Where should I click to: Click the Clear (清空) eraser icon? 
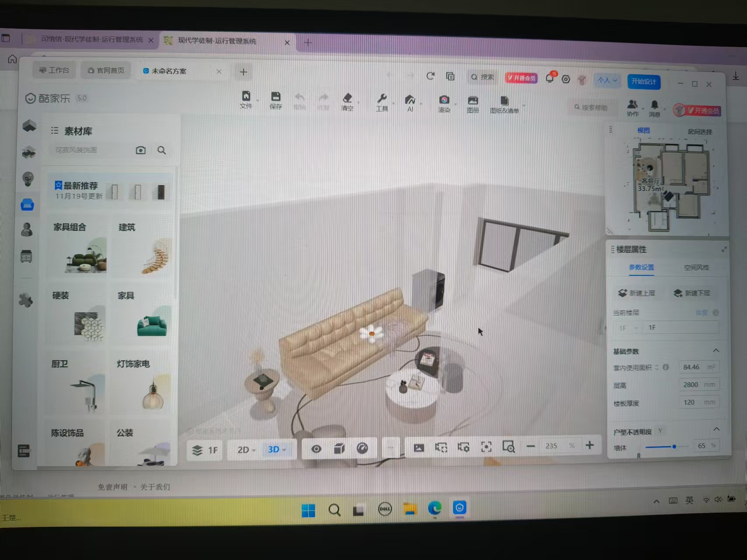tap(347, 101)
